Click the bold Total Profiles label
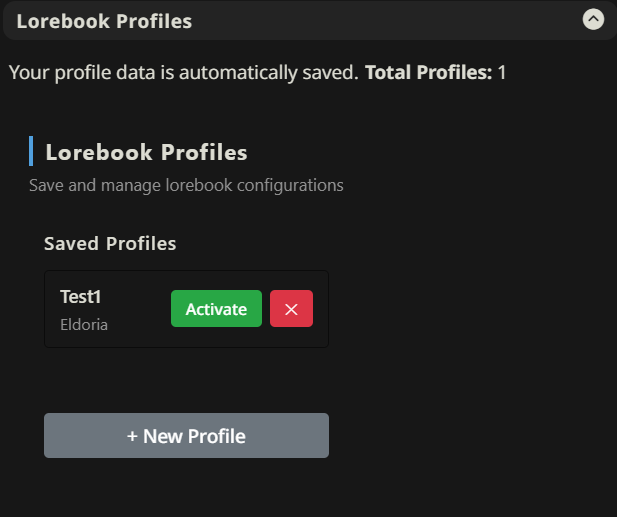The image size is (617, 517). tap(428, 72)
